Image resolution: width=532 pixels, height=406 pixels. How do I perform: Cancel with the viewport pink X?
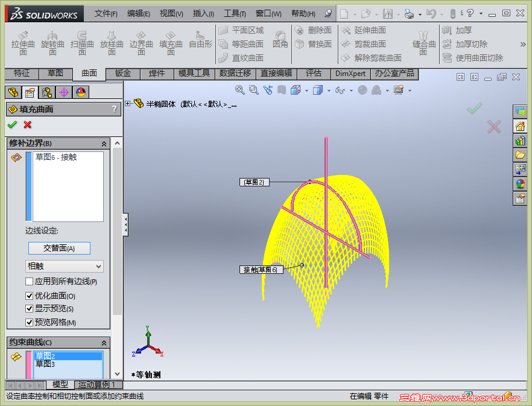(x=493, y=127)
